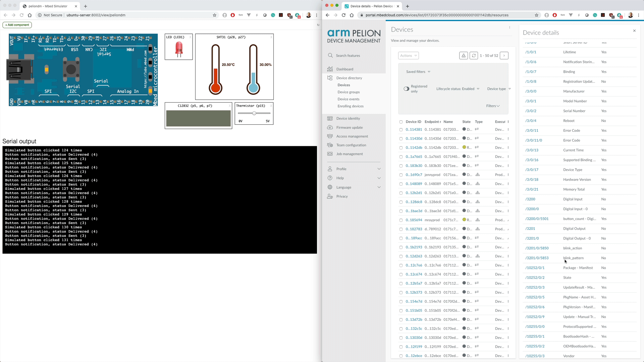The width and height of the screenshot is (644, 362).
Task: Open resource /3200/0/5501 link
Action: pyautogui.click(x=537, y=219)
